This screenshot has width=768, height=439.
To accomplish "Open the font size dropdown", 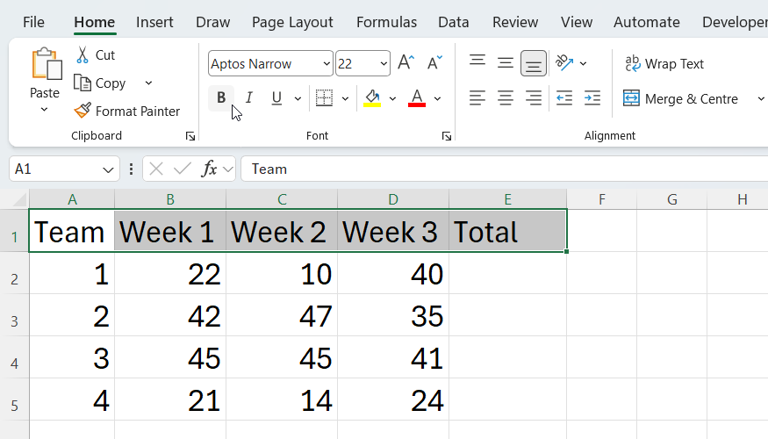I will pyautogui.click(x=383, y=64).
